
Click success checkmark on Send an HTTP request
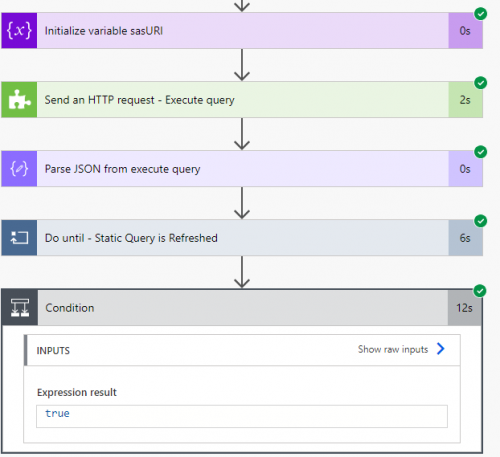click(481, 83)
